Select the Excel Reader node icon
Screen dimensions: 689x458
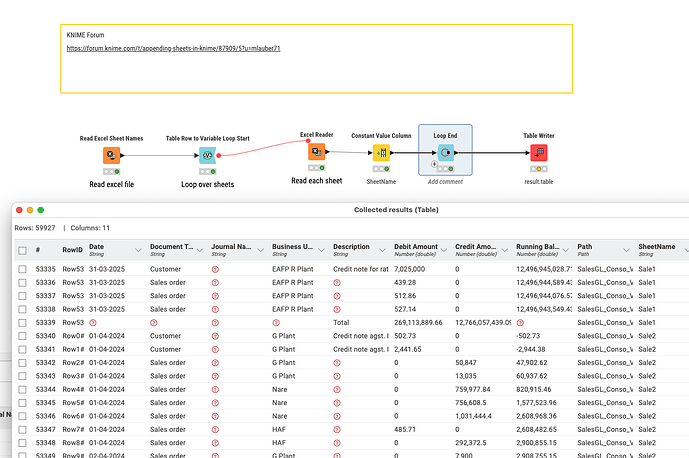point(316,152)
